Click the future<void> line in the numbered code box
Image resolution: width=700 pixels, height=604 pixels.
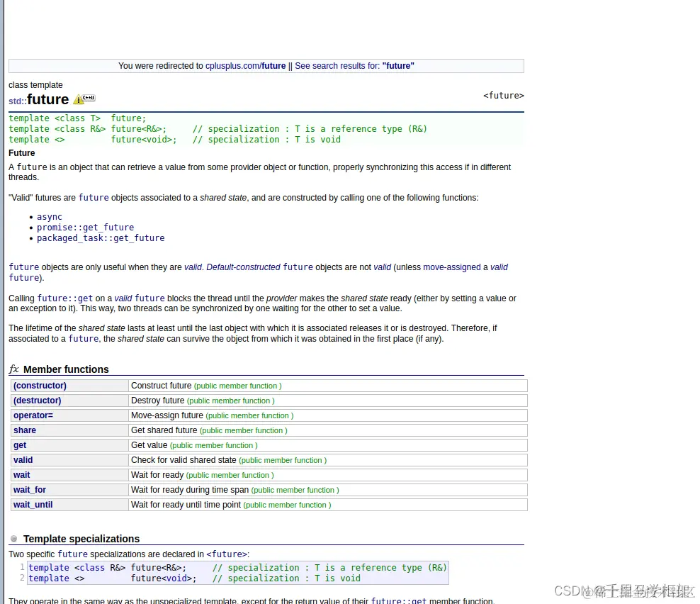tap(194, 578)
